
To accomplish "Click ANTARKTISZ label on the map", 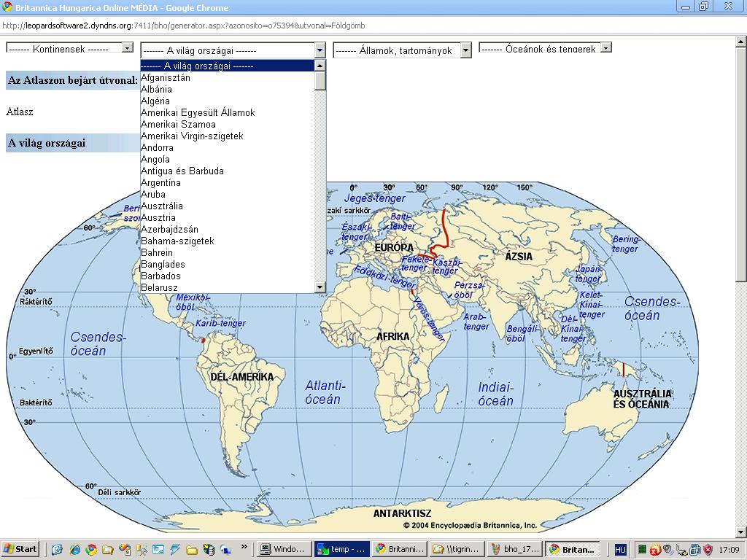I will coord(402,513).
